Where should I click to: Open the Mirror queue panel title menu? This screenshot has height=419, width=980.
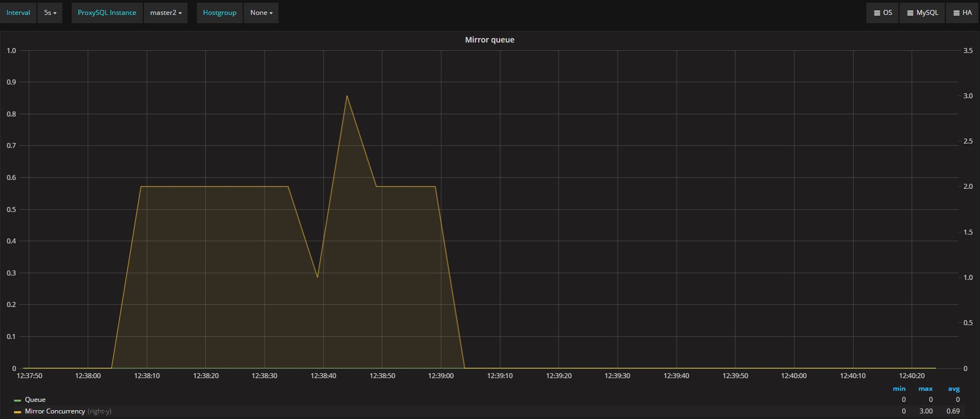tap(489, 40)
